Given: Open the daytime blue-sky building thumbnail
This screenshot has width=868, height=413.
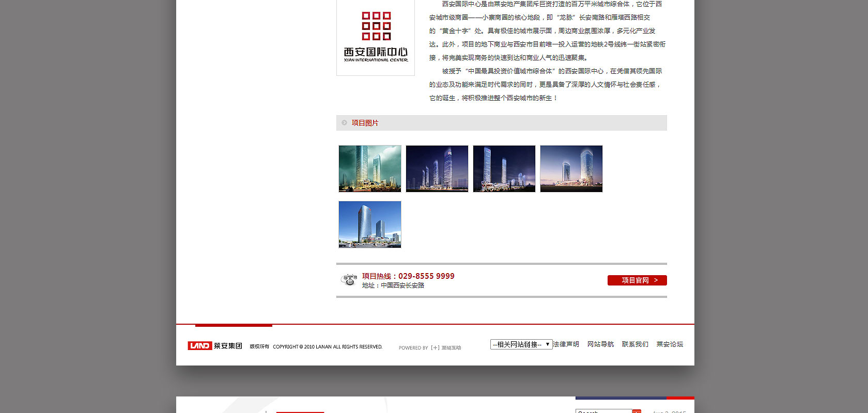Looking at the screenshot, I should tap(370, 225).
